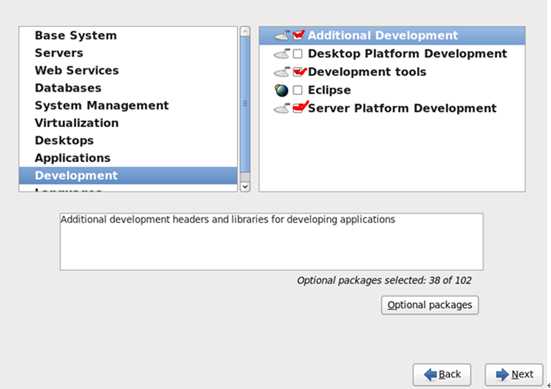Uncheck the Additional Development checkbox

point(298,35)
